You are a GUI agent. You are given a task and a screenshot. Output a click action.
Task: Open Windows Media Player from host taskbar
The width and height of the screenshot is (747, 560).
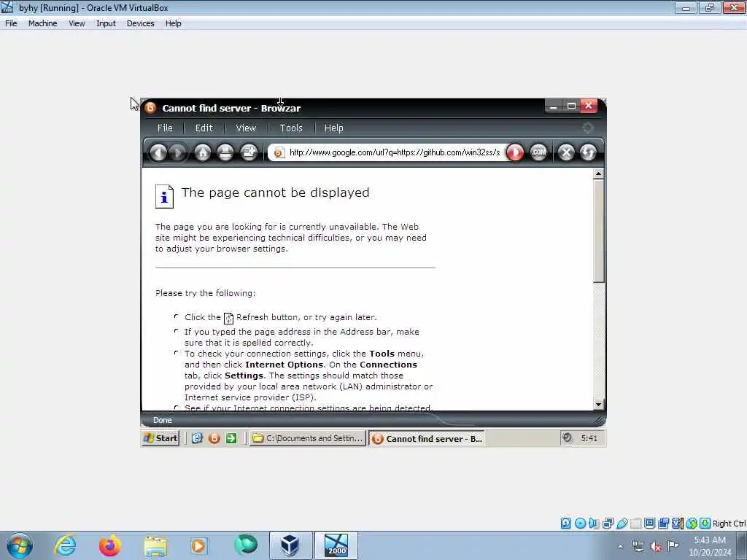pos(198,545)
